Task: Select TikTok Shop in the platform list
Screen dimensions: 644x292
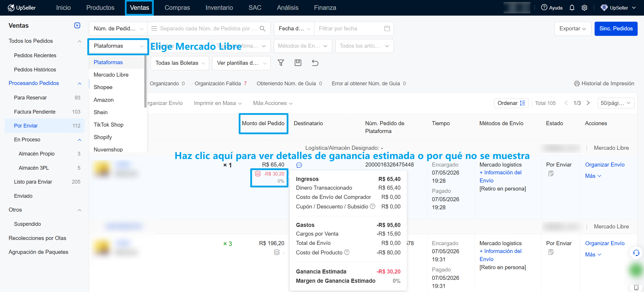Action: pos(116,125)
